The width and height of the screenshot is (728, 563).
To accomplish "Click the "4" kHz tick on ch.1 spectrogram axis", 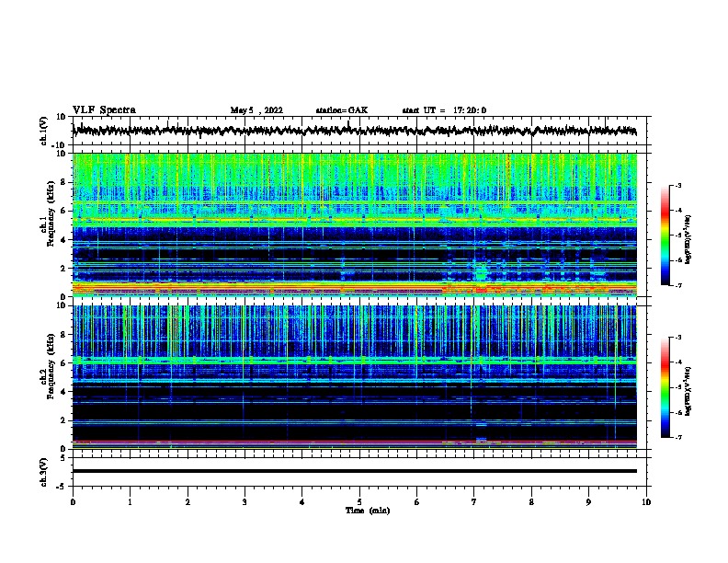I will coord(64,240).
